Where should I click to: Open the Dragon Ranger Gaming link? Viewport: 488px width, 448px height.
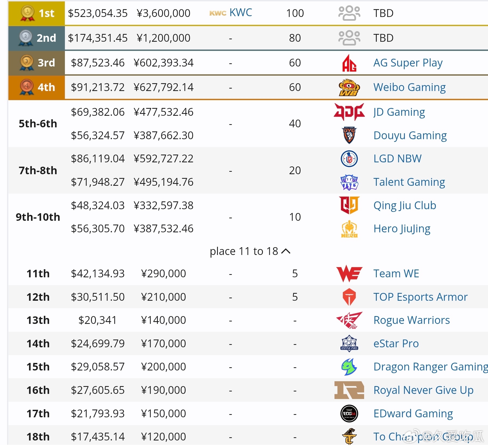(430, 367)
